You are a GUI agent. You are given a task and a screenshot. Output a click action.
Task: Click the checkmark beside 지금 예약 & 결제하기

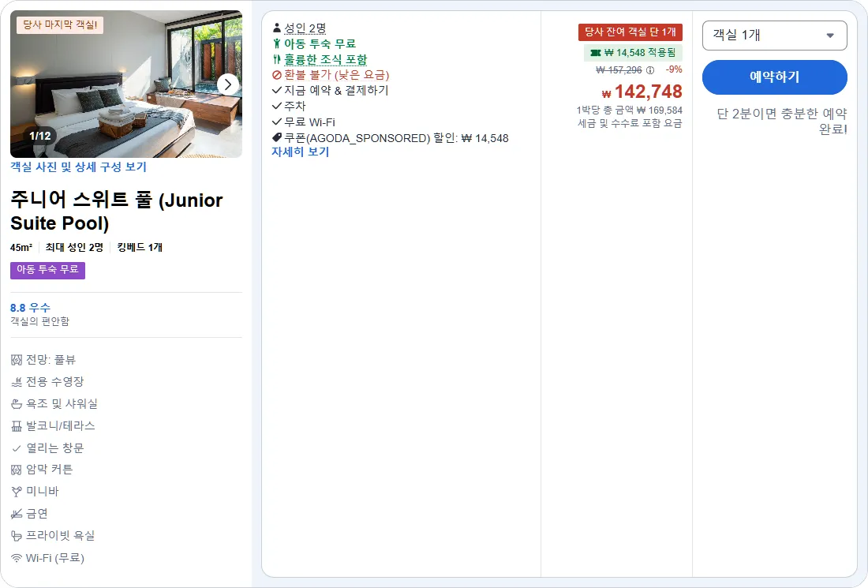point(277,90)
